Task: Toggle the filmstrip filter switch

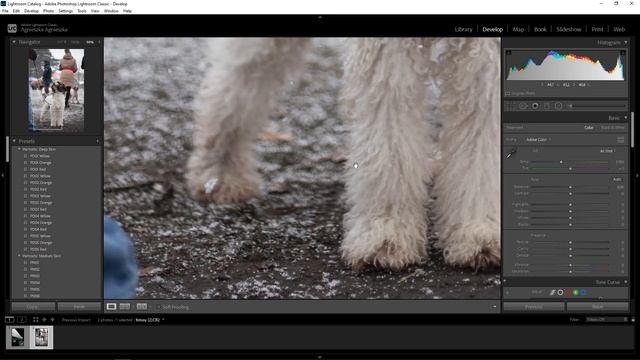Action: pos(633,320)
